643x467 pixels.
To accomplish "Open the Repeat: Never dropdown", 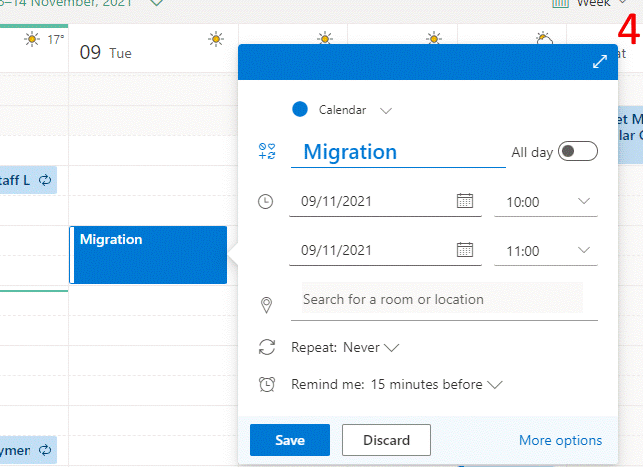I will click(x=345, y=348).
